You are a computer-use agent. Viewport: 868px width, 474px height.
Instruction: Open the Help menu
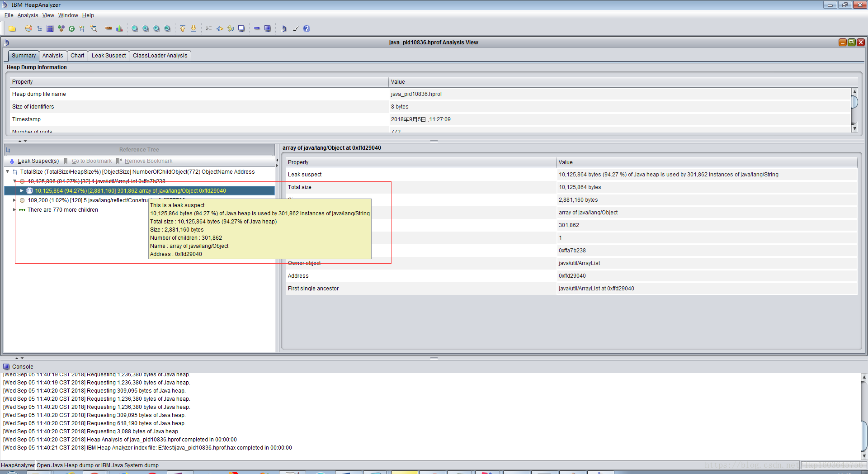click(x=88, y=15)
